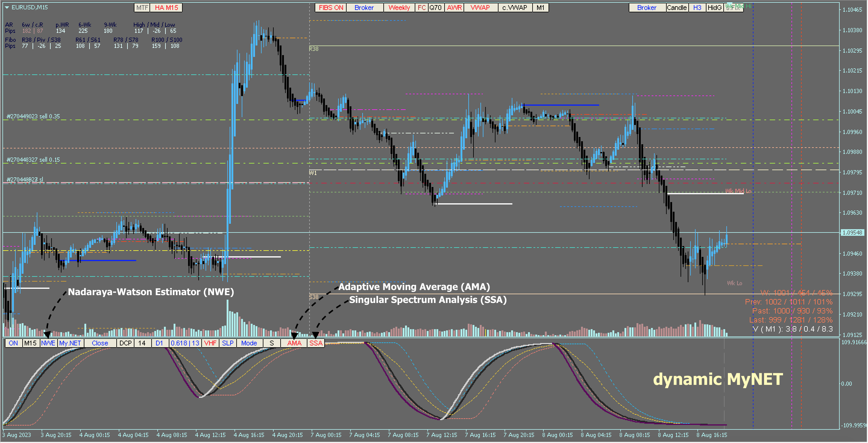Select the Weekly button
Screen dimensions: 868x443
(x=399, y=8)
